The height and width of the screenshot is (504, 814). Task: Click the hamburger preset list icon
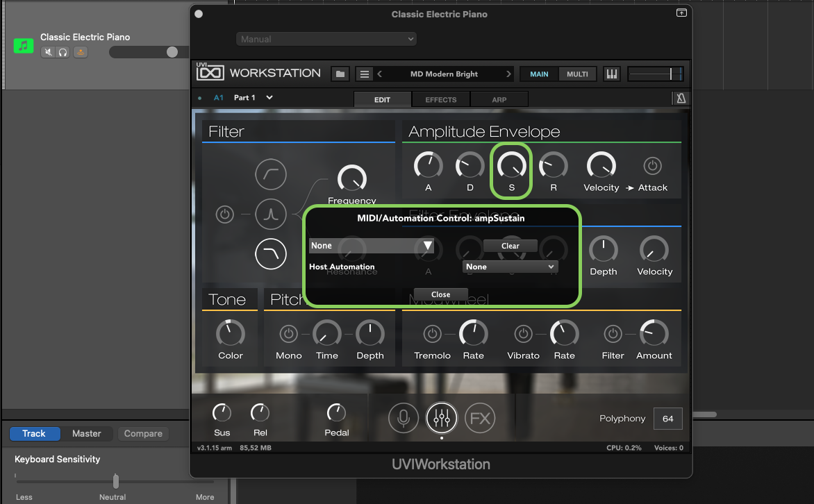(x=364, y=74)
